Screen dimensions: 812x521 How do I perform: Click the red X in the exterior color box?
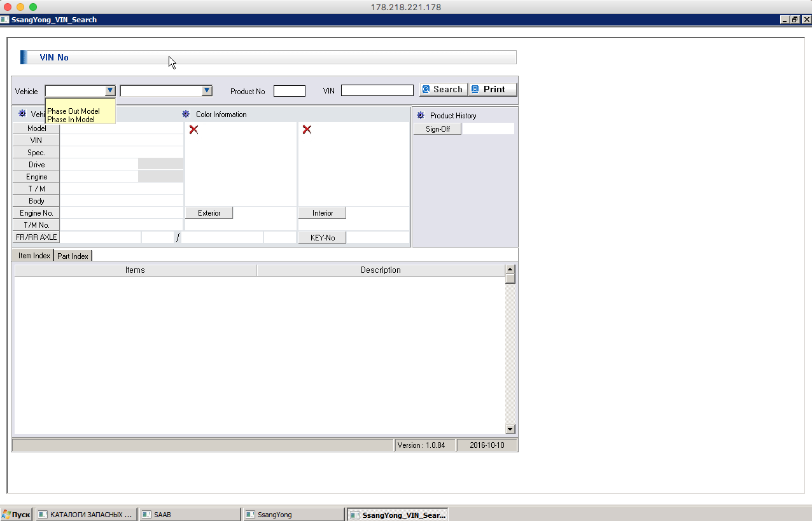[x=193, y=130]
